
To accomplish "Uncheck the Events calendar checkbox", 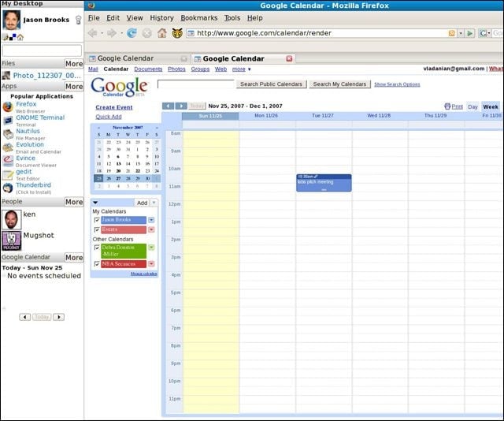I will pos(96,229).
